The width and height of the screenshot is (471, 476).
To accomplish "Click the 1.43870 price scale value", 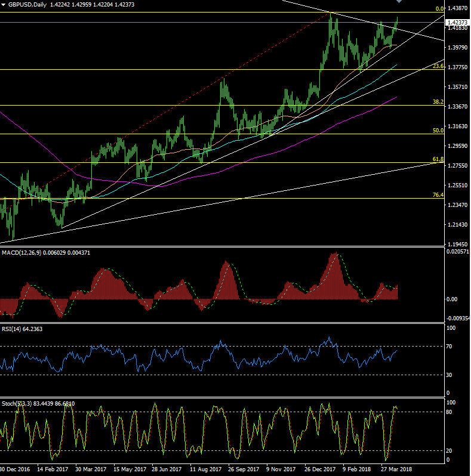I will click(457, 8).
